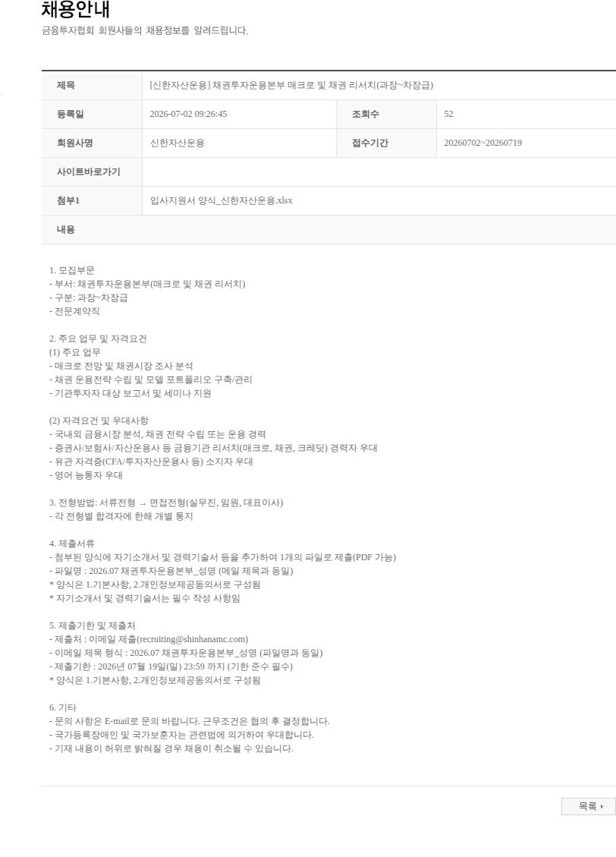Click the line 각 전형별 합격자에 한해 개별 통지
Viewport: 616px width, 857px height.
(121, 516)
